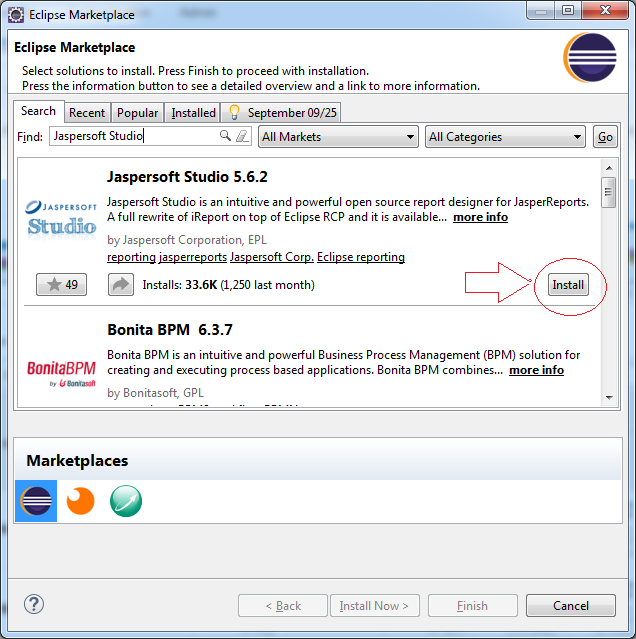Click the Eclipse Marketplace title bar icon

pos(16,15)
